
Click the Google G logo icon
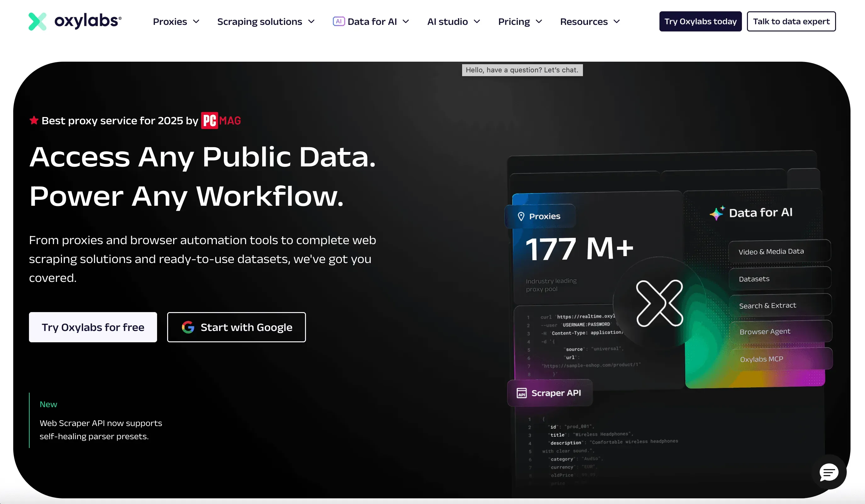click(188, 327)
